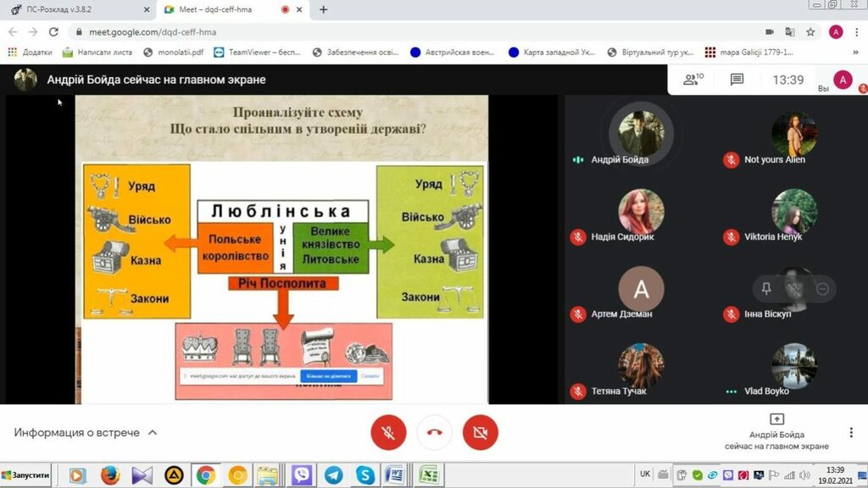Image resolution: width=868 pixels, height=488 pixels.
Task: Bookmark this page with the star icon
Action: pos(810,32)
